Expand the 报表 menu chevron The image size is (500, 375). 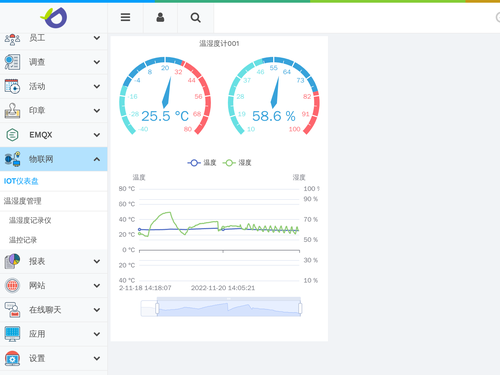pos(97,261)
